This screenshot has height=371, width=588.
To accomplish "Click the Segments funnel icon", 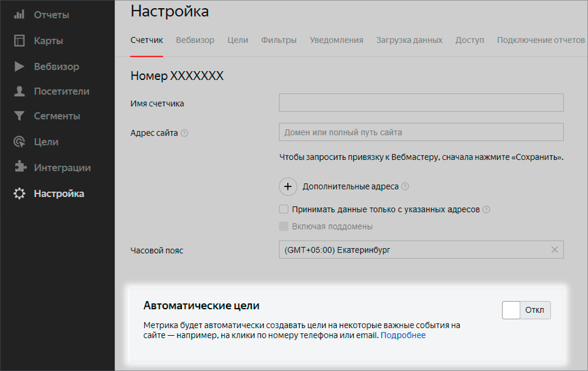I will coord(20,117).
